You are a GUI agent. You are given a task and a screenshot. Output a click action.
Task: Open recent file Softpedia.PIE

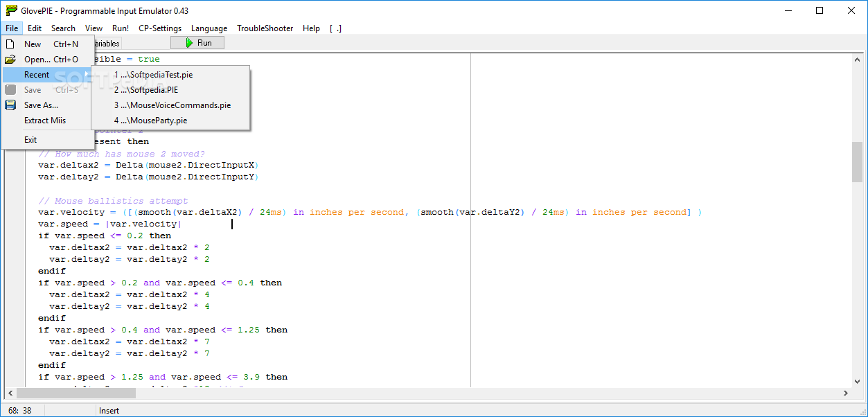170,90
